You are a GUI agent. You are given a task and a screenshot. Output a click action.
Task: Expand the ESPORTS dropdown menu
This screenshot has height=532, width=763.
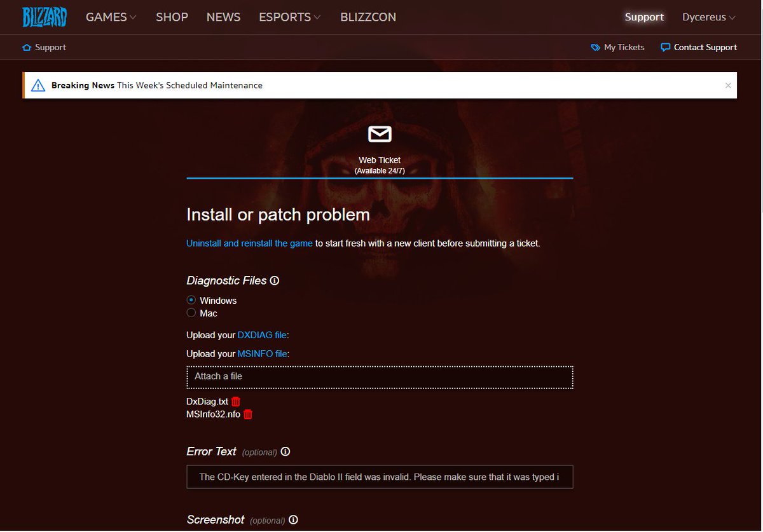290,17
